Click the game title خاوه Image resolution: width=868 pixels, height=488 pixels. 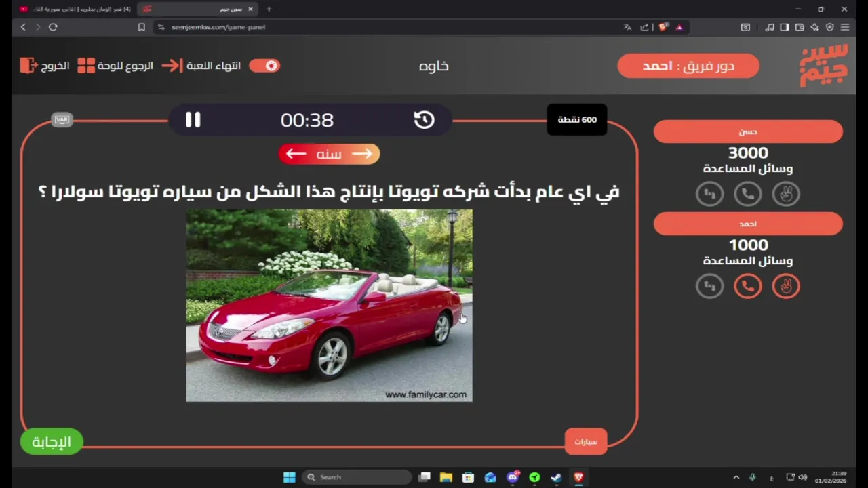click(434, 66)
